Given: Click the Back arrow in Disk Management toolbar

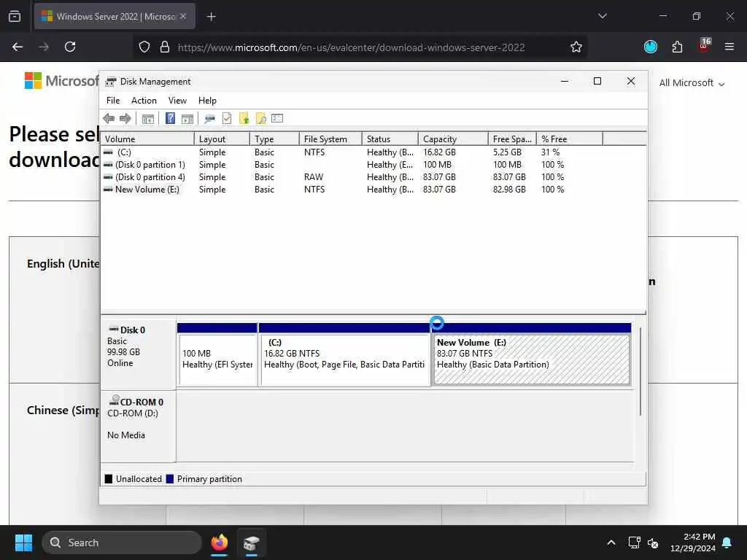Looking at the screenshot, I should click(x=109, y=119).
